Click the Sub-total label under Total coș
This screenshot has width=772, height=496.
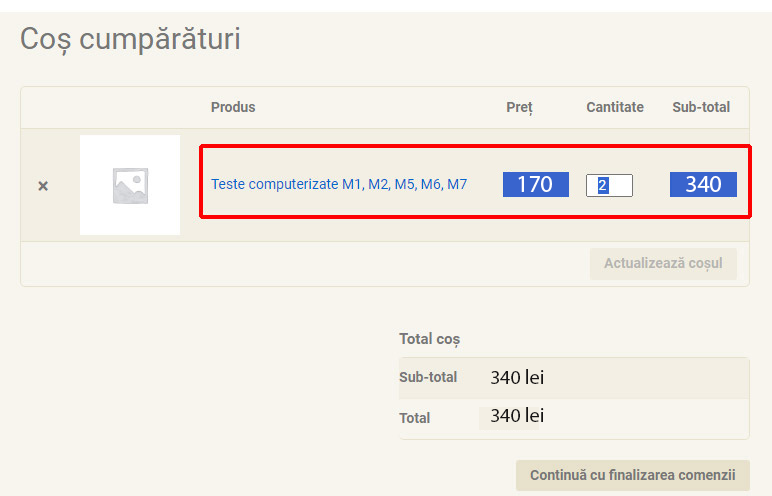(x=428, y=377)
